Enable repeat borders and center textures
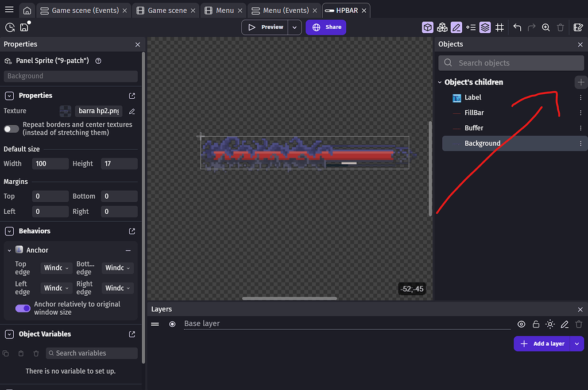The width and height of the screenshot is (588, 390). pos(11,129)
